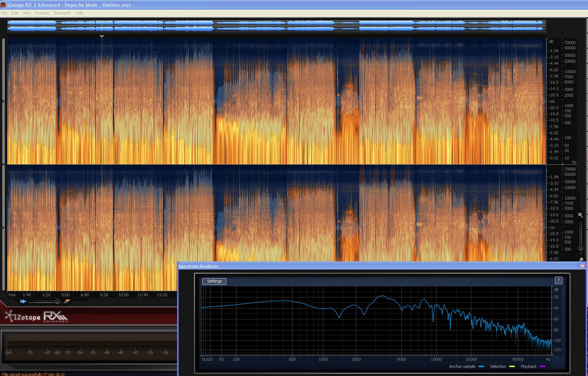Click the iZotope RX title bar app icon

coord(3,5)
